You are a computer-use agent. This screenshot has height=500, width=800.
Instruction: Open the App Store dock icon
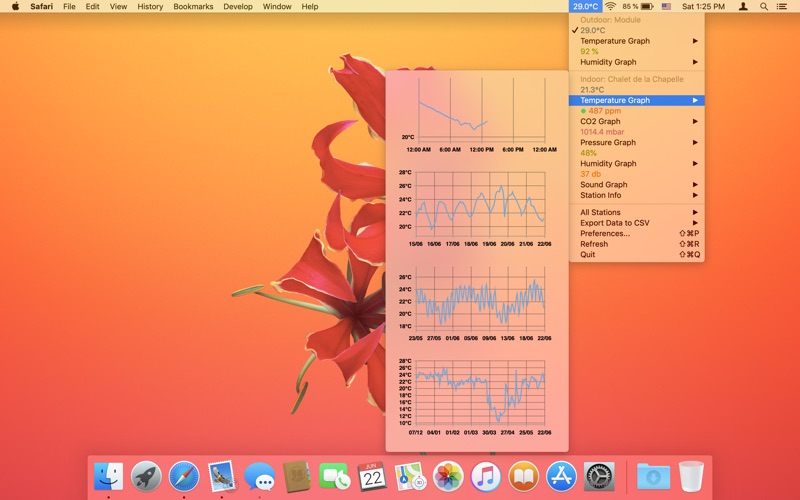(x=561, y=476)
